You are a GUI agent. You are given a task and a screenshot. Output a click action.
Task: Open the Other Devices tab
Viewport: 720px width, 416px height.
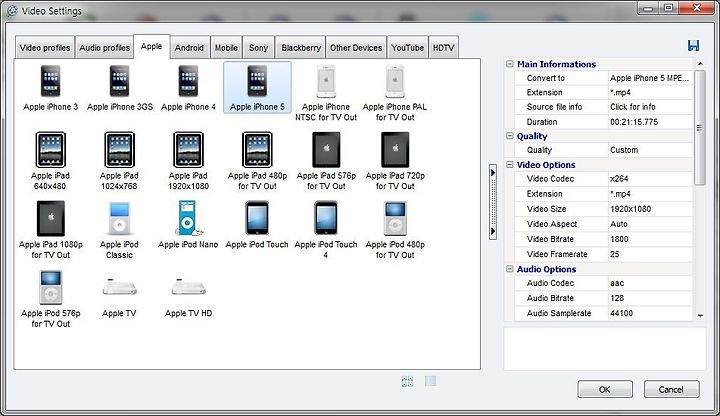click(x=356, y=48)
